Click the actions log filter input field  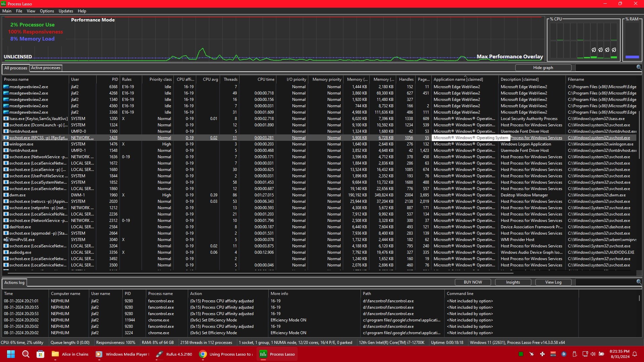tap(605, 282)
